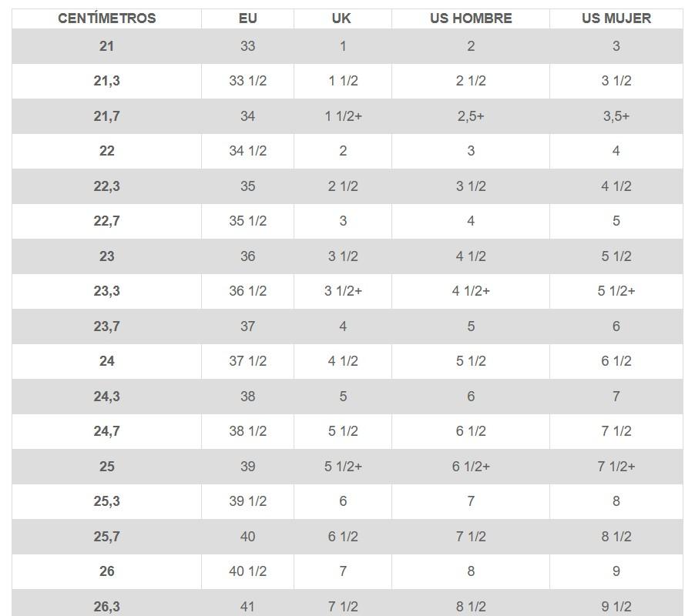
Task: Click the 22,7 centimeters row label
Action: tap(106, 221)
